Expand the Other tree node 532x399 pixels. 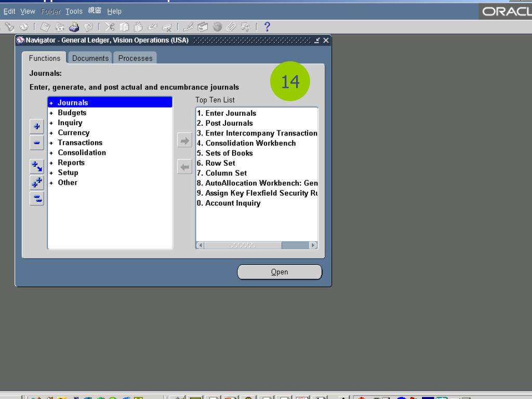tap(51, 183)
